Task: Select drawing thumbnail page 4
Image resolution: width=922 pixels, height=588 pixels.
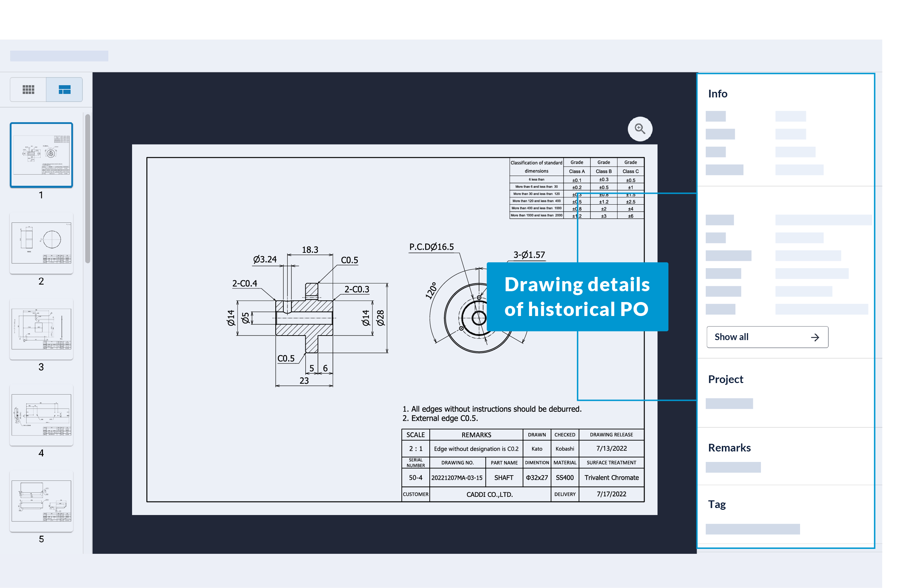Action: click(x=41, y=415)
